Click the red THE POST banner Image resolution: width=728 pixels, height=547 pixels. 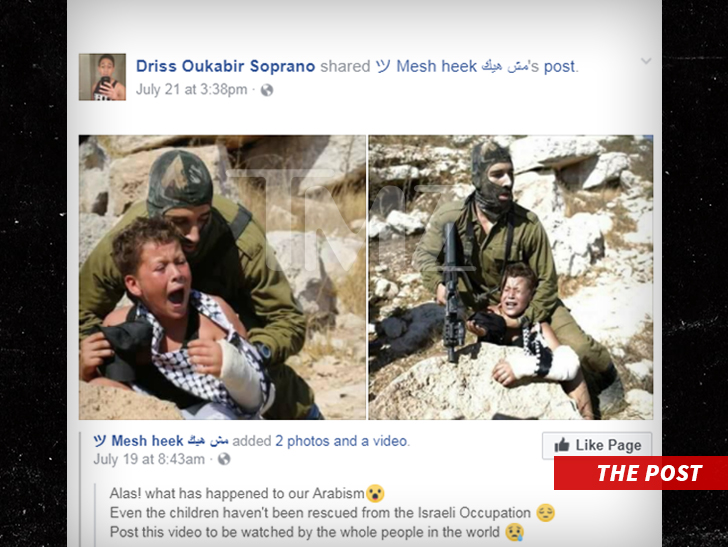coord(641,473)
